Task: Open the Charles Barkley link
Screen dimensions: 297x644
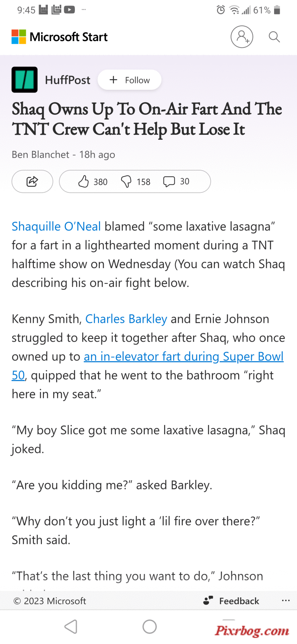Action: (x=126, y=319)
